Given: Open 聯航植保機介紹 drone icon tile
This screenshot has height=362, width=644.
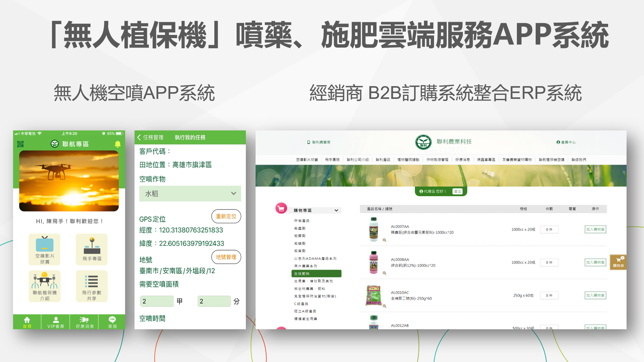Looking at the screenshot, I should click(x=45, y=286).
